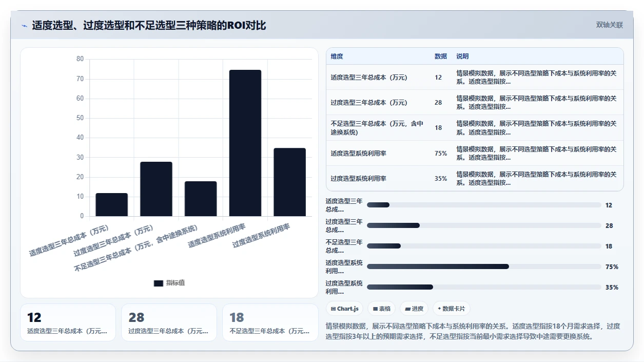Screen dimensions: 644x362
Task: Click the value 75% beside the progress bar
Action: point(612,266)
